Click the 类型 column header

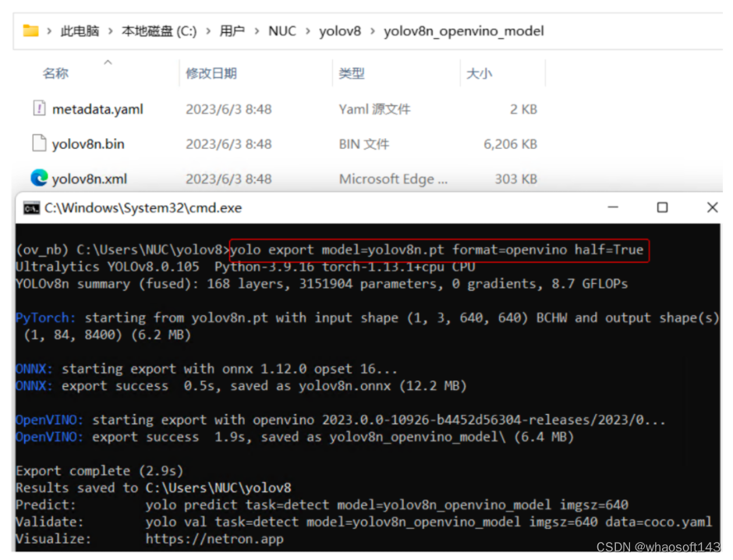[x=352, y=73]
